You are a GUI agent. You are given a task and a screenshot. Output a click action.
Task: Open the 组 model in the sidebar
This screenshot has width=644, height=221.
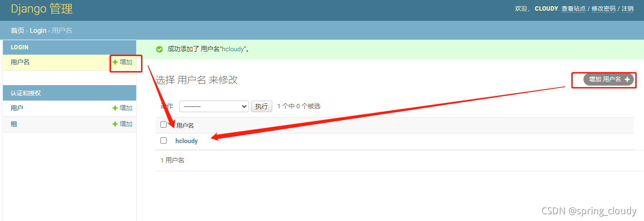(x=14, y=124)
